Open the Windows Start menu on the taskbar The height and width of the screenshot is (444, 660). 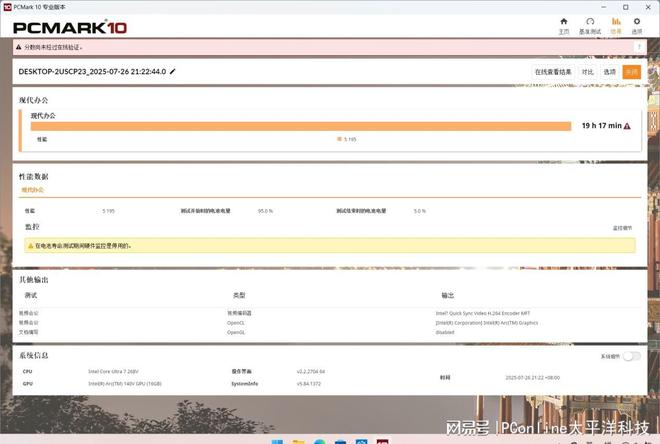[x=277, y=441]
